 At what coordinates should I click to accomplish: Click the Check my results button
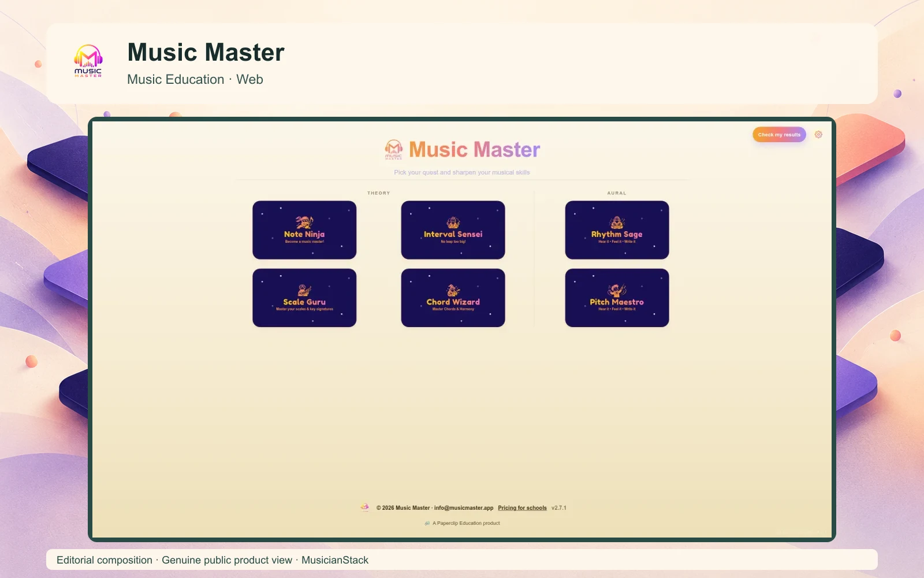coord(779,135)
